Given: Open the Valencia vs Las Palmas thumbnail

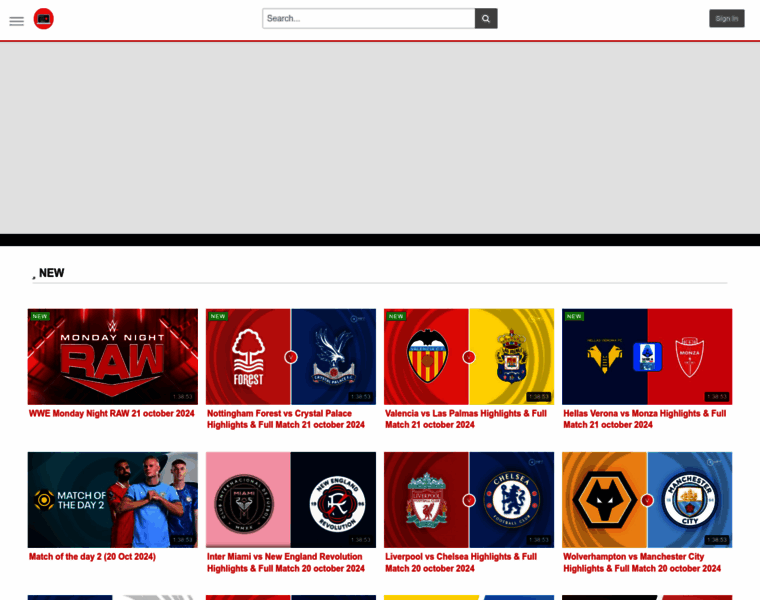Looking at the screenshot, I should click(x=469, y=357).
